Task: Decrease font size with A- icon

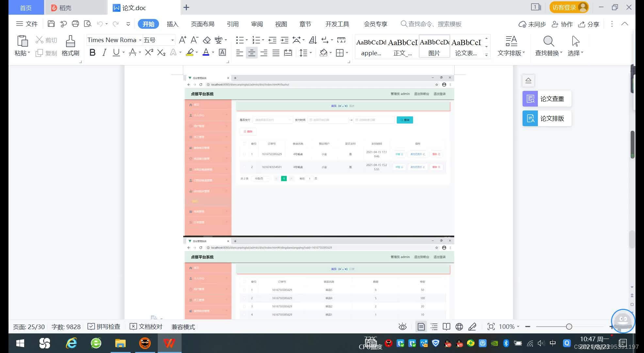Action: click(x=194, y=40)
